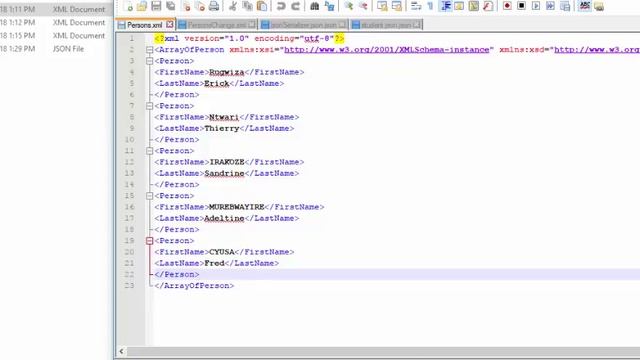Select the 1:11 PM XML Document row

click(56, 9)
